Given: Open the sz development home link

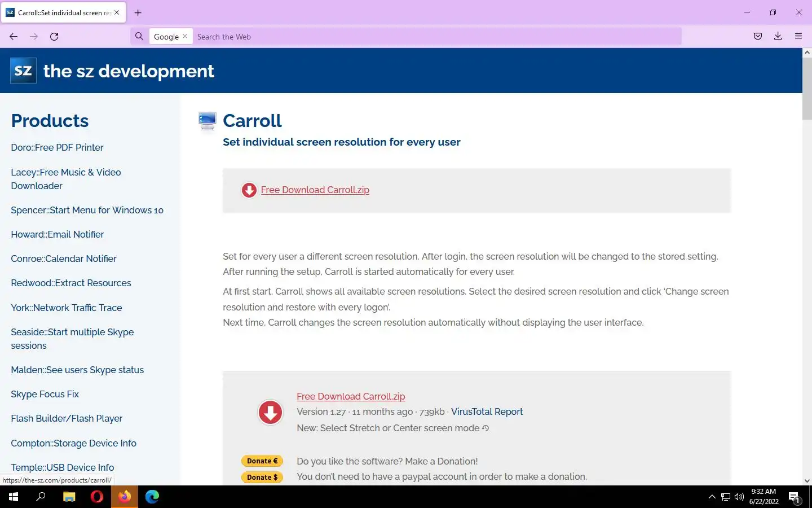Looking at the screenshot, I should (129, 71).
